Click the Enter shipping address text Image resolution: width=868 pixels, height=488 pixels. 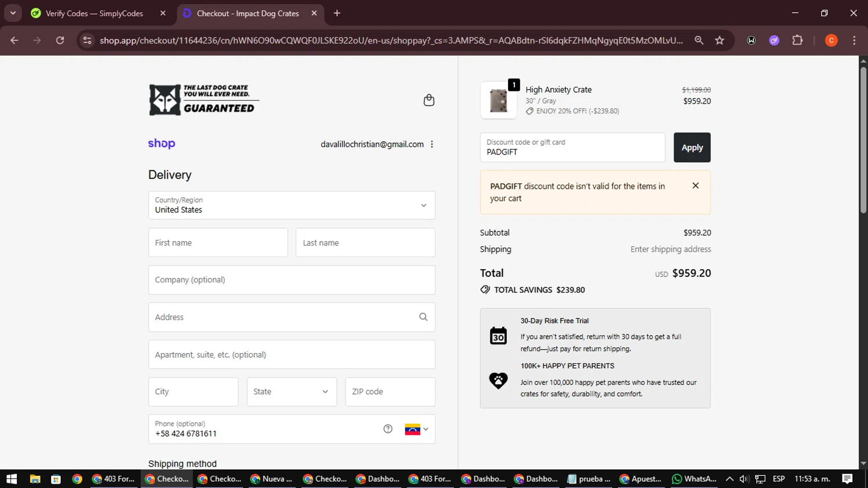point(671,249)
